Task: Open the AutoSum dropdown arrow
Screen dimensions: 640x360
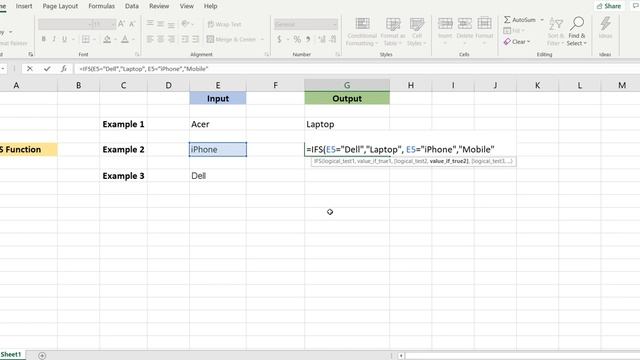Action: [542, 20]
